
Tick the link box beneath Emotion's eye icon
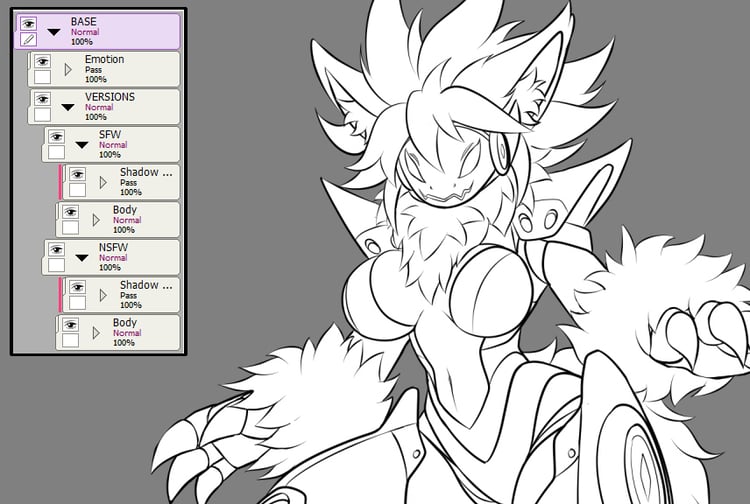[x=43, y=77]
